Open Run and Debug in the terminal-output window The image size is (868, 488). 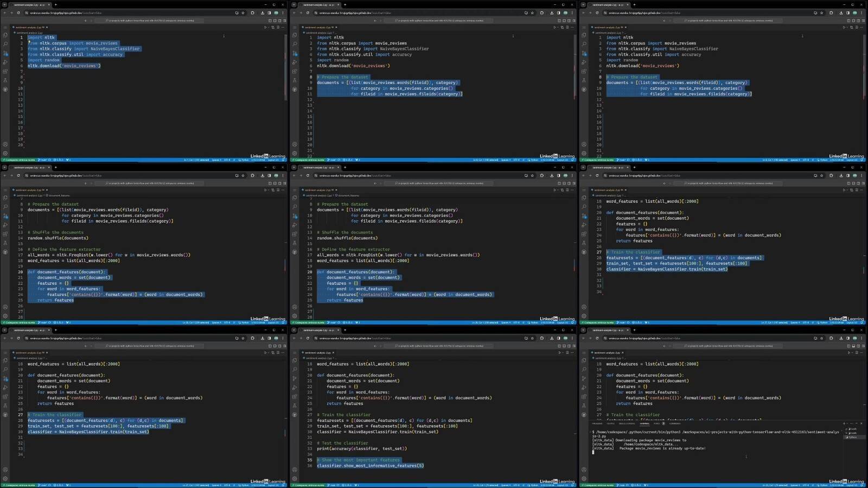click(x=584, y=388)
